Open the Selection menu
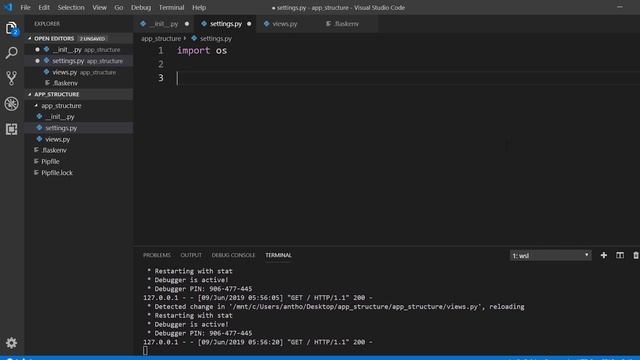 [71, 7]
